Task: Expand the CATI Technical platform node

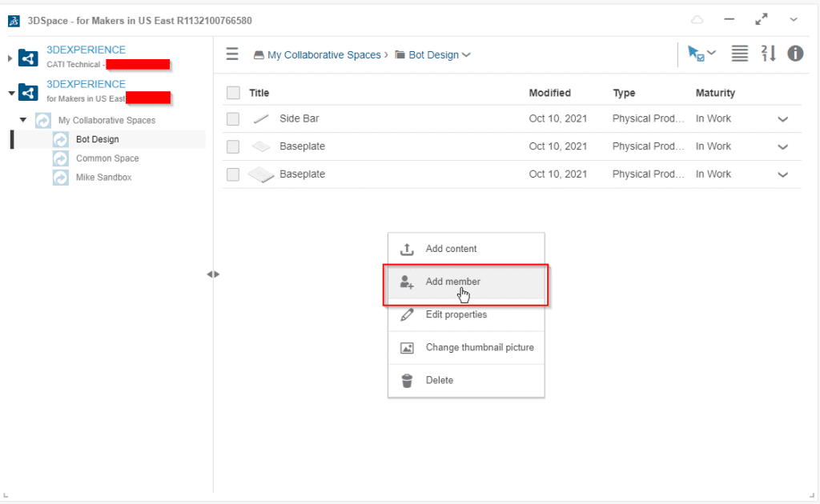Action: tap(10, 58)
